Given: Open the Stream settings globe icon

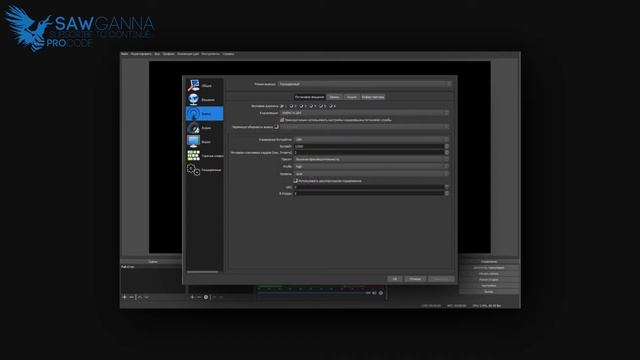Looking at the screenshot, I should [x=193, y=99].
